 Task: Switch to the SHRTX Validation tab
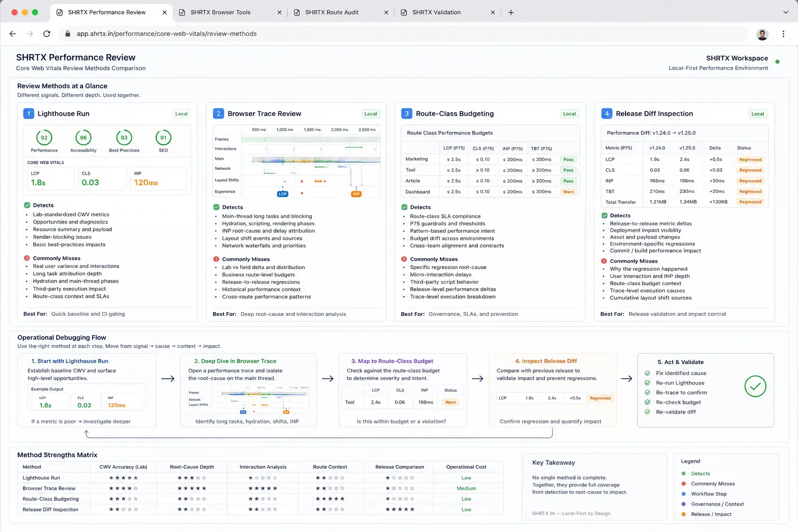point(447,12)
